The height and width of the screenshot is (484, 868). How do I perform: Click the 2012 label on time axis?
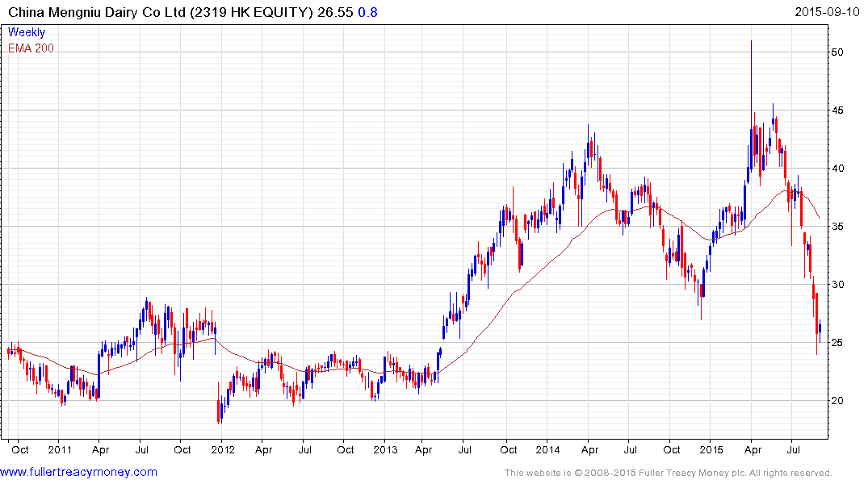(x=223, y=449)
